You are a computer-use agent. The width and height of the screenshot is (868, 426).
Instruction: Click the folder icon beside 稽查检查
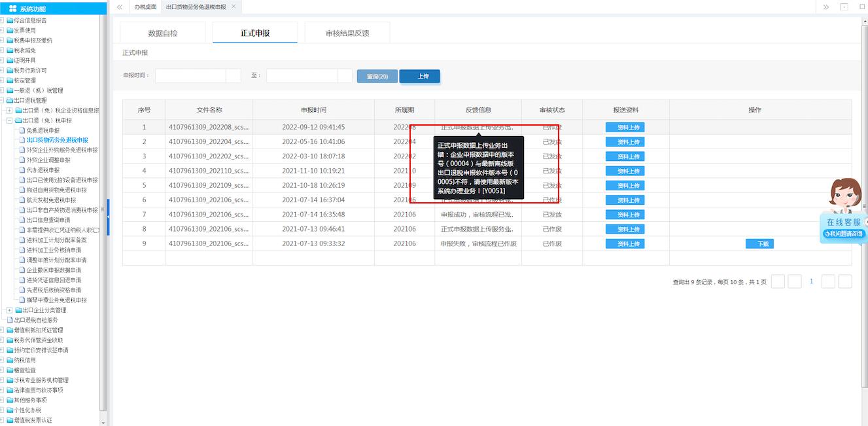(10, 370)
